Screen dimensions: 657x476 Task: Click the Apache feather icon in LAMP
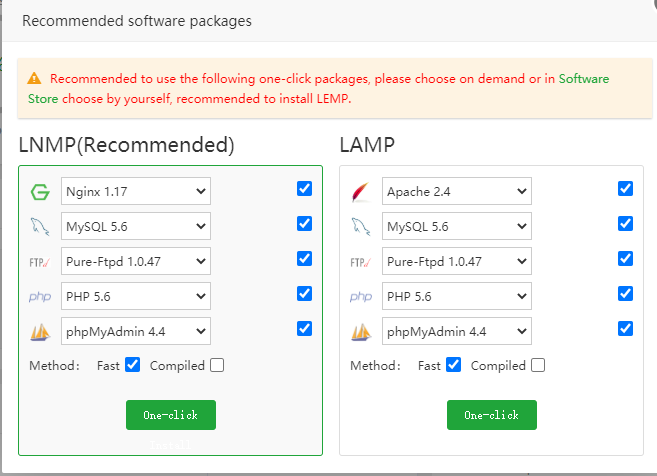point(361,192)
